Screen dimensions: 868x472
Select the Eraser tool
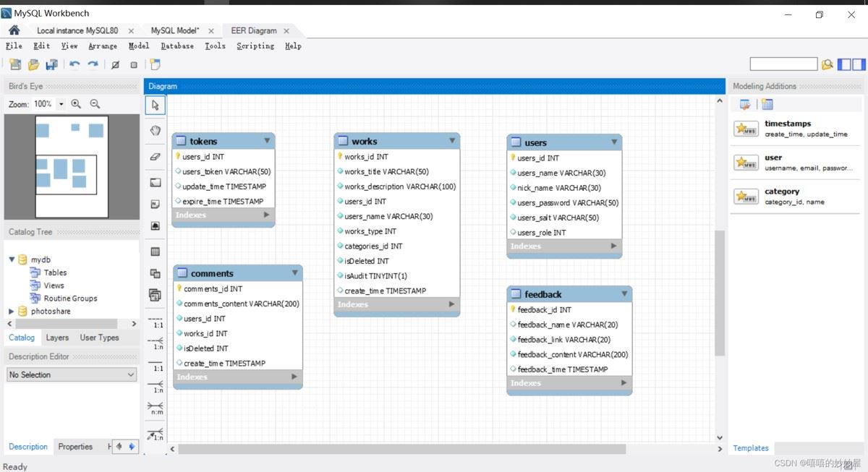tap(155, 156)
